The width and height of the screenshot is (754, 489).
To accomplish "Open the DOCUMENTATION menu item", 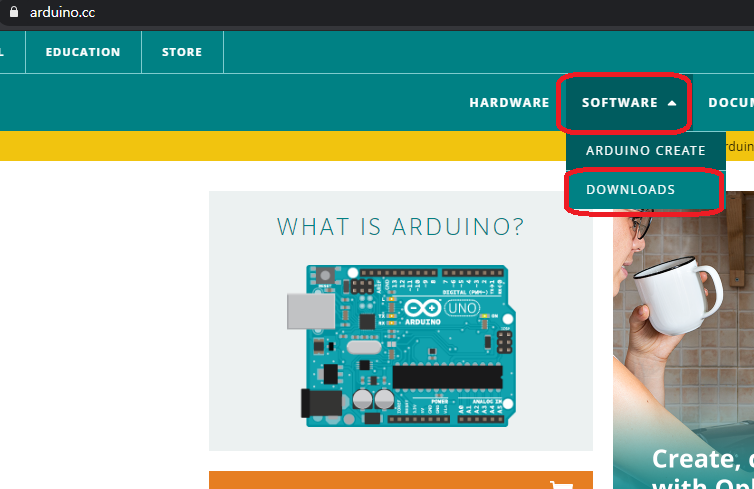I will [730, 102].
